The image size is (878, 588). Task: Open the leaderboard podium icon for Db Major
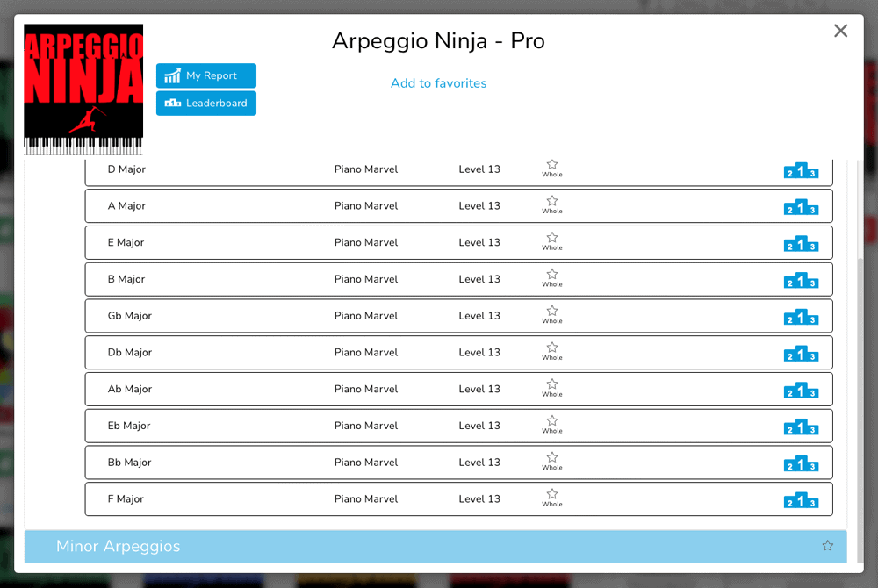point(802,354)
